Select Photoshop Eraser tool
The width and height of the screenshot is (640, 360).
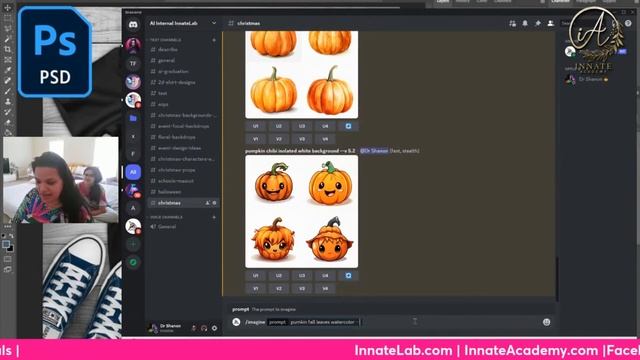point(7,122)
